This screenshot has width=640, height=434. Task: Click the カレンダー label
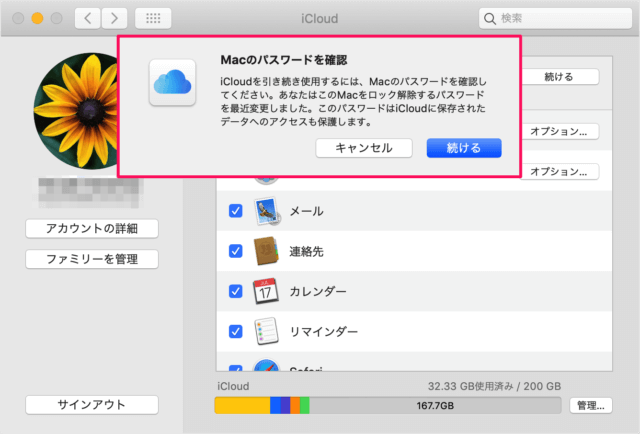318,292
